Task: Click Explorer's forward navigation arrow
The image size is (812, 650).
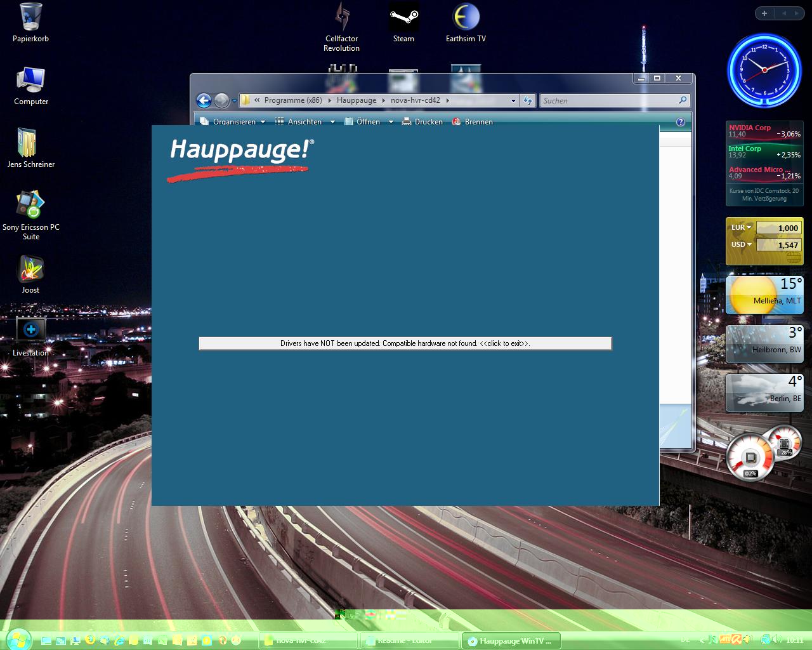Action: (221, 100)
